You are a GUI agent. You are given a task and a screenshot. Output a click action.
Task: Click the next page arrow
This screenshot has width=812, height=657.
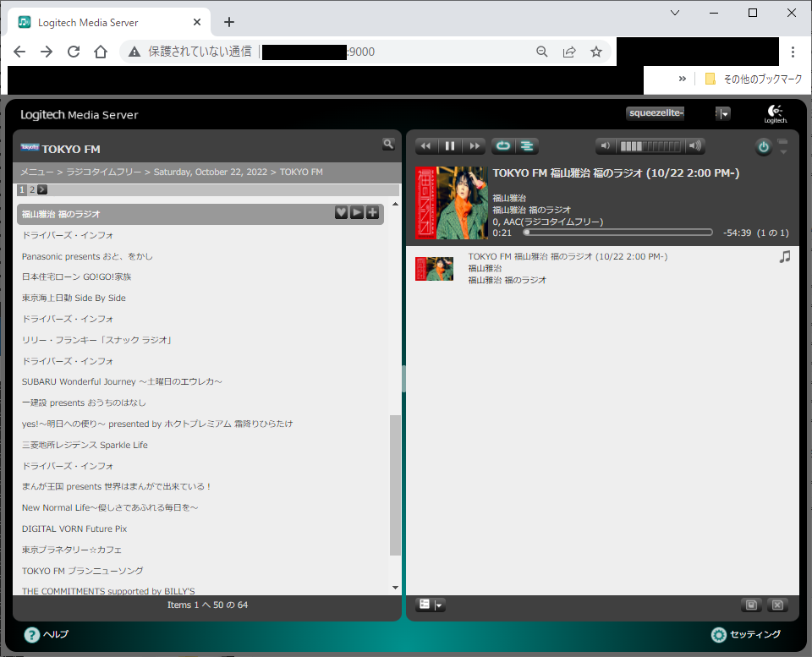tap(42, 190)
